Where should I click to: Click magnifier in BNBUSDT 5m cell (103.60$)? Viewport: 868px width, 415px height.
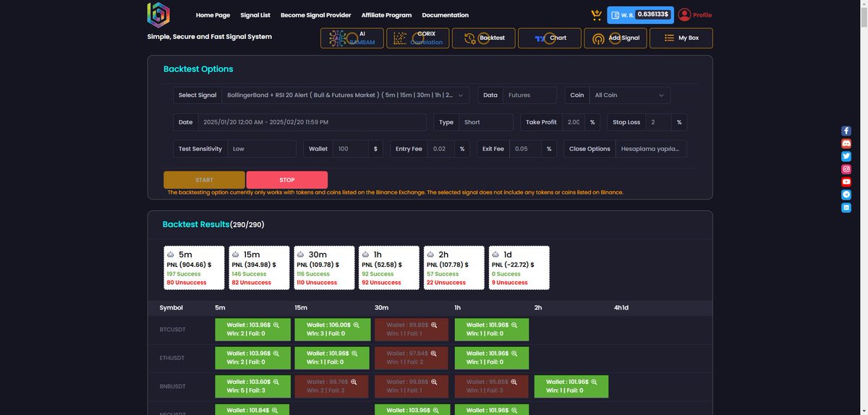(x=276, y=382)
